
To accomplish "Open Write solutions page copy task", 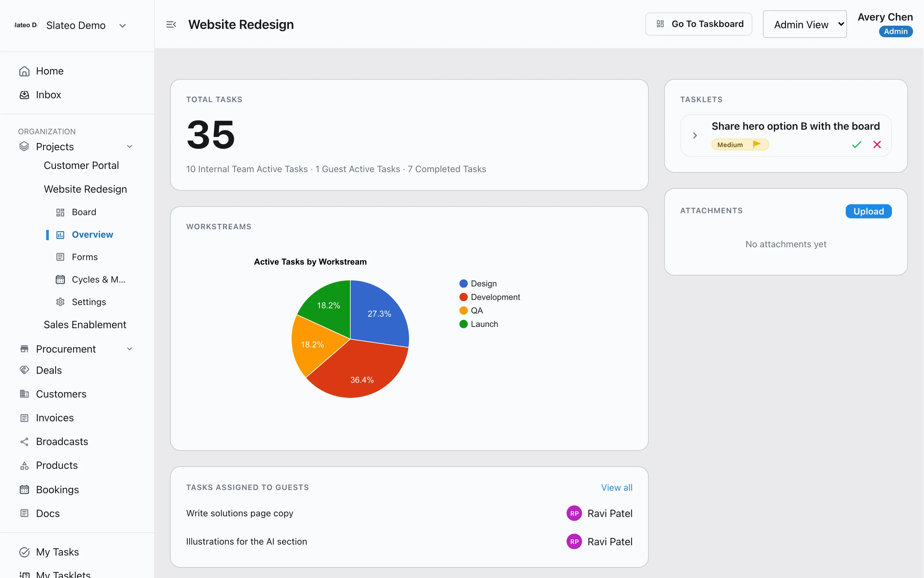I will click(x=240, y=513).
